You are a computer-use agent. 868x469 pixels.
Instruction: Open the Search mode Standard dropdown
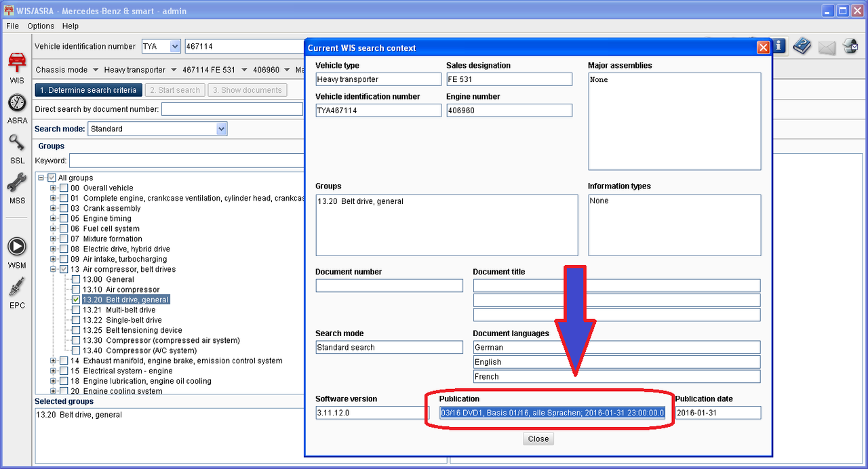click(221, 129)
